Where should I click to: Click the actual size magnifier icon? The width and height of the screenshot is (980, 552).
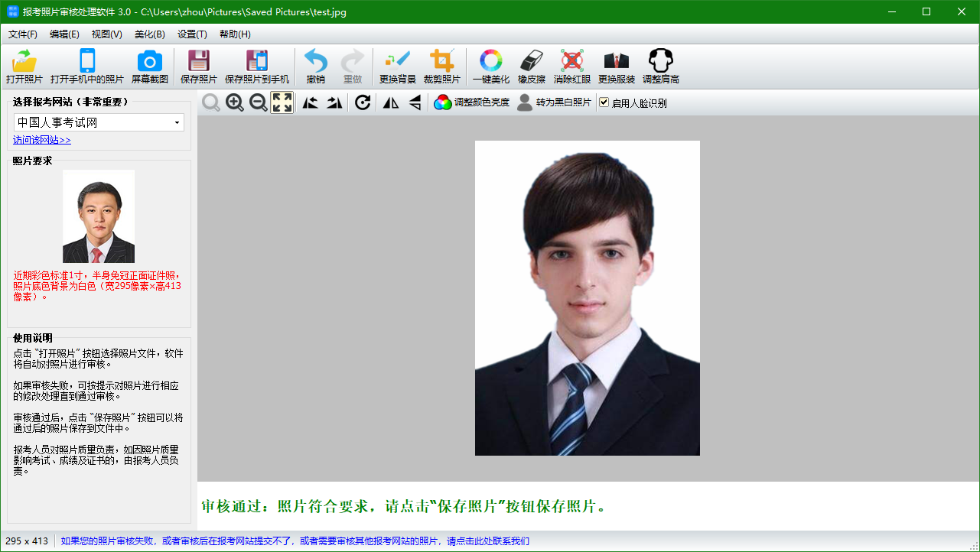pyautogui.click(x=211, y=102)
